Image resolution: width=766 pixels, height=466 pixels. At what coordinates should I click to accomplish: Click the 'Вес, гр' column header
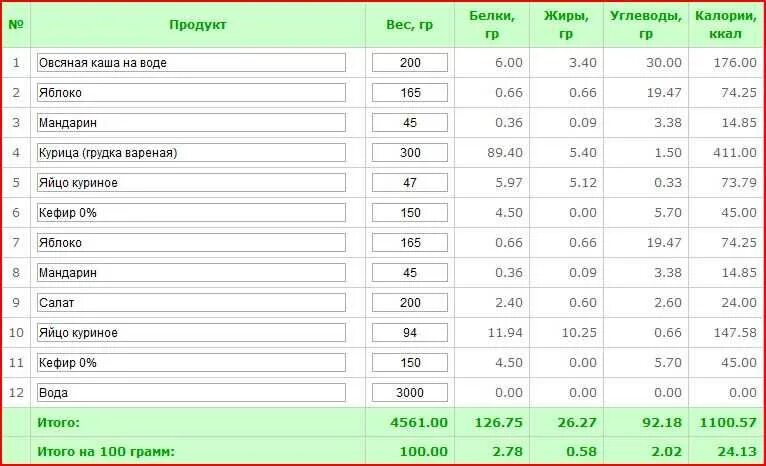(409, 24)
